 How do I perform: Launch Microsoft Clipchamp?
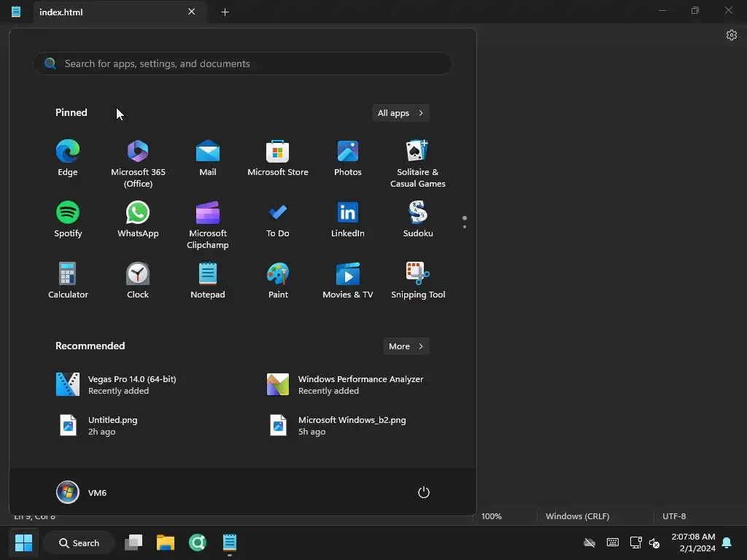click(x=208, y=225)
